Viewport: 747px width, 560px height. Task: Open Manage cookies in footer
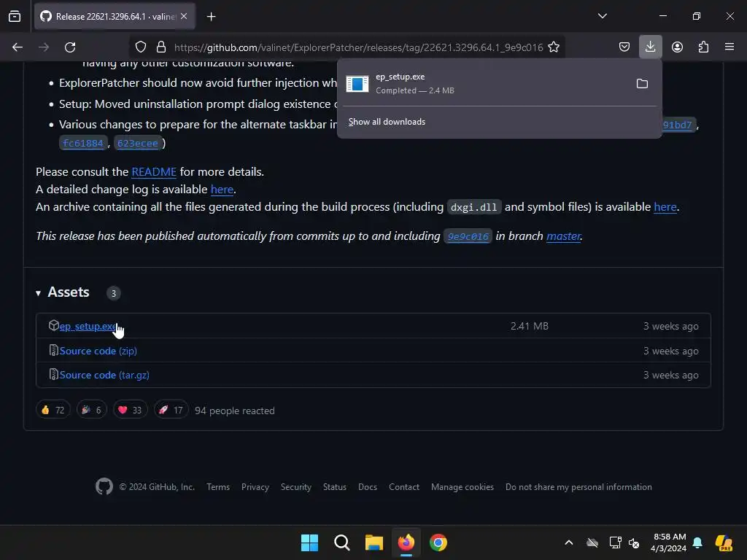coord(462,487)
